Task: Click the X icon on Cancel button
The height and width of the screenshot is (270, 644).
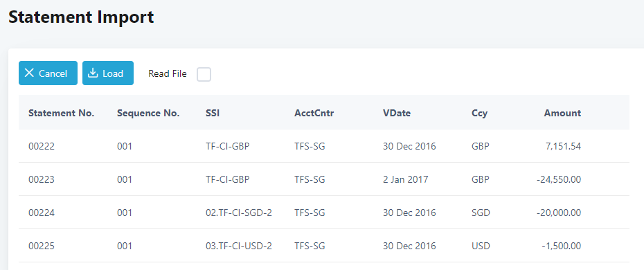Action: (29, 73)
